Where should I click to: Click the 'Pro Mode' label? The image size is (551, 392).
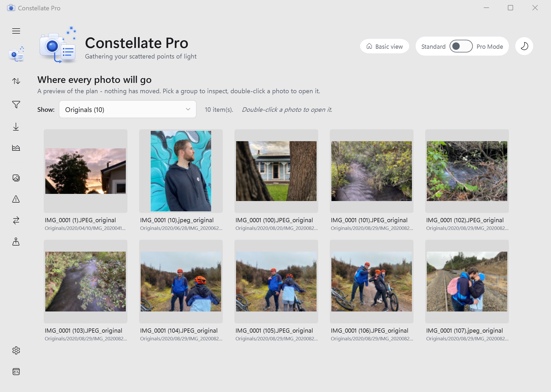click(x=490, y=47)
